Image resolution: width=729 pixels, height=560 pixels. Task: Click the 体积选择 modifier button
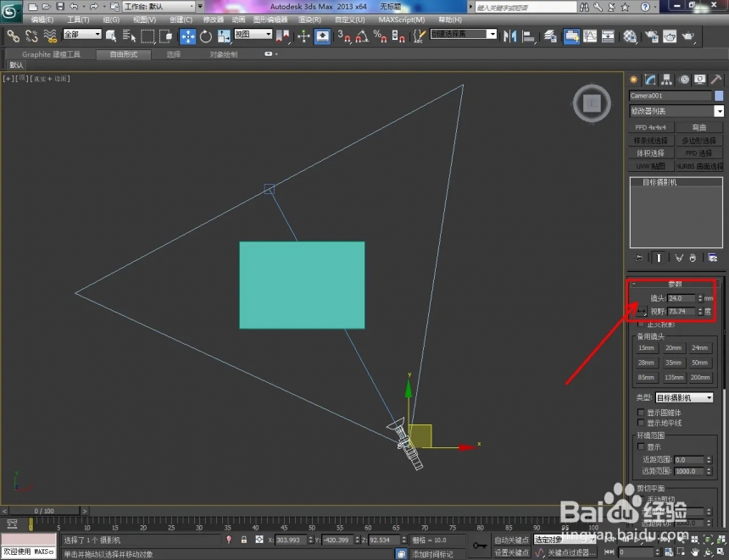(650, 152)
